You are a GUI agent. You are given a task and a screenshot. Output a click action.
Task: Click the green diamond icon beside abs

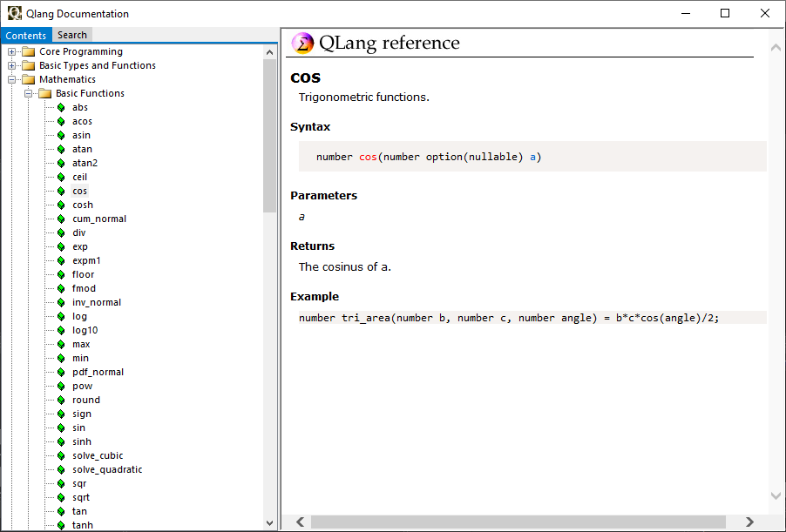(x=61, y=107)
